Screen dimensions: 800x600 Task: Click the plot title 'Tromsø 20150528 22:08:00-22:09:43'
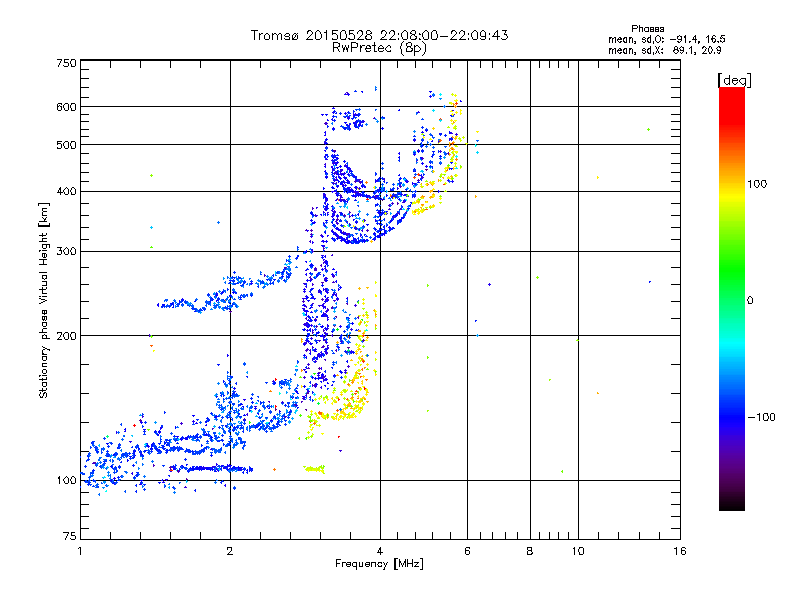[379, 35]
